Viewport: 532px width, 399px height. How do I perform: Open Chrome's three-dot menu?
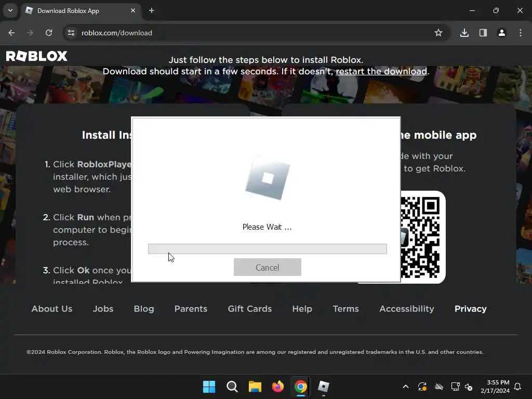tap(520, 33)
